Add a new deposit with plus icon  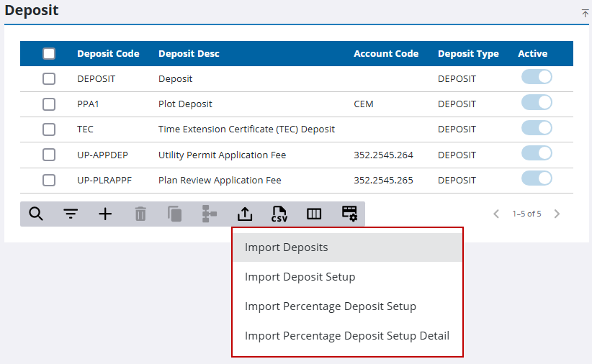pyautogui.click(x=105, y=214)
